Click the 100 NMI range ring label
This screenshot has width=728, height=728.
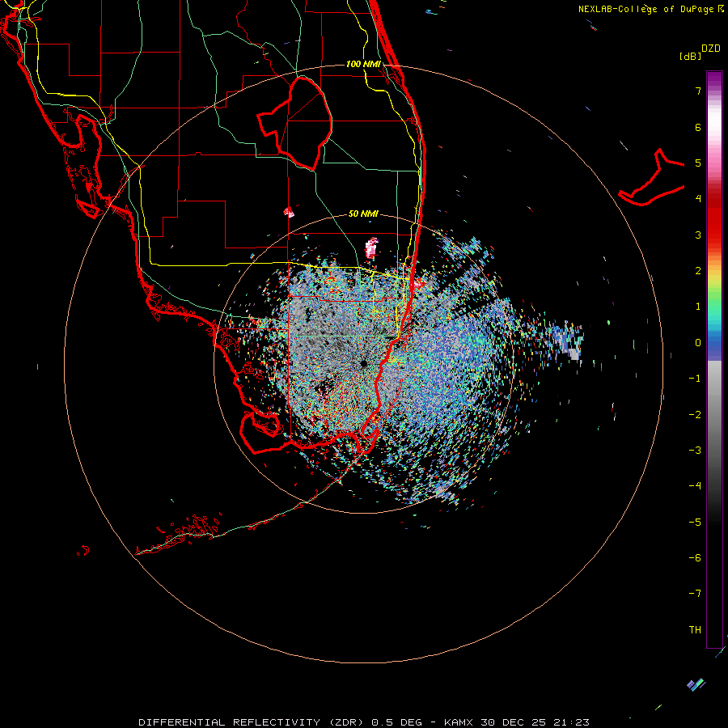point(363,64)
